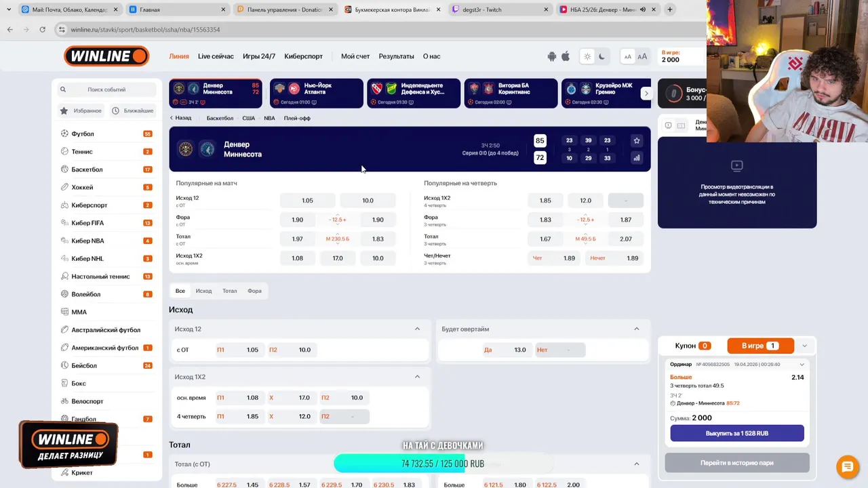Select the Тотал markets filter tab
The image size is (868, 488).
(230, 291)
